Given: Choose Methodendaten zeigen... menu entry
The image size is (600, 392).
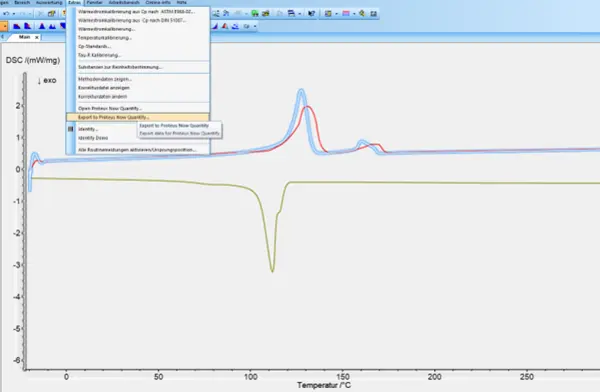Looking at the screenshot, I should pyautogui.click(x=138, y=79).
